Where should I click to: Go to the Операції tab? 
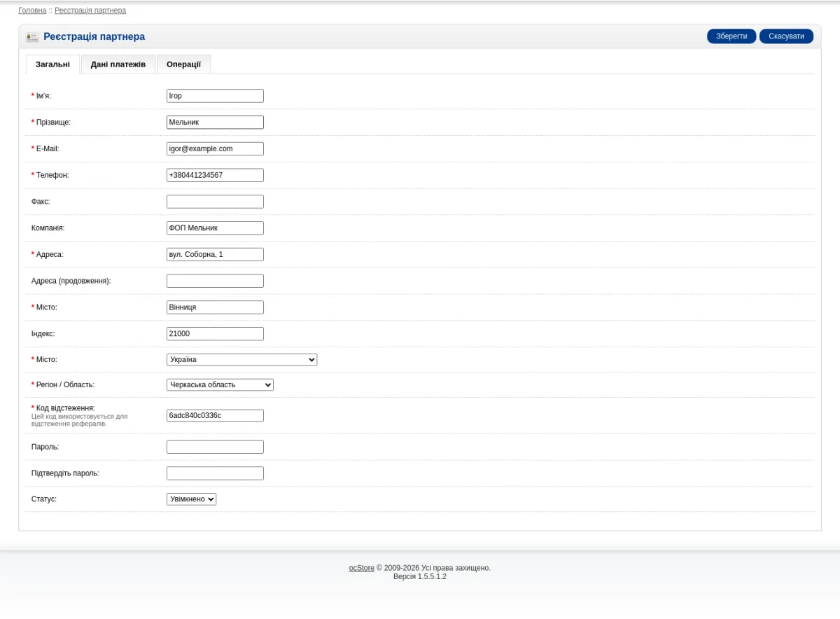[x=183, y=64]
